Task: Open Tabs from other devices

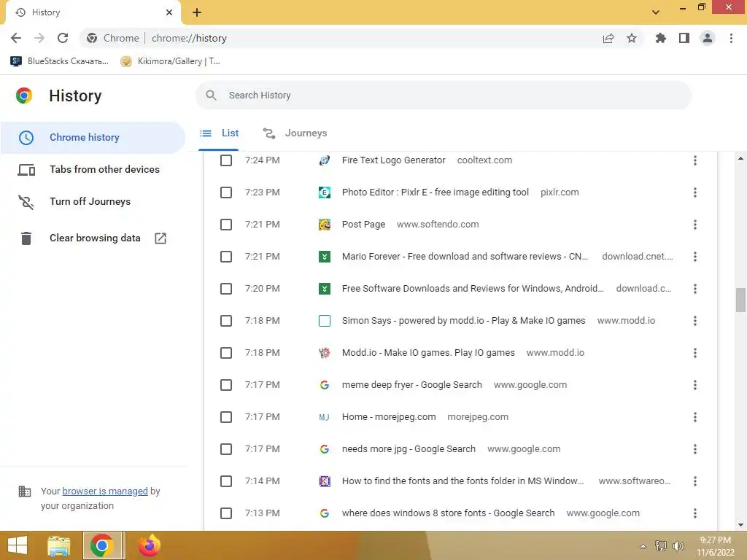Action: (93, 169)
